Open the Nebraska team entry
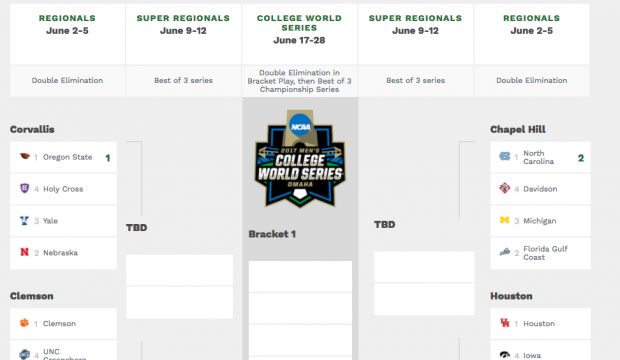The image size is (620, 360). click(63, 253)
